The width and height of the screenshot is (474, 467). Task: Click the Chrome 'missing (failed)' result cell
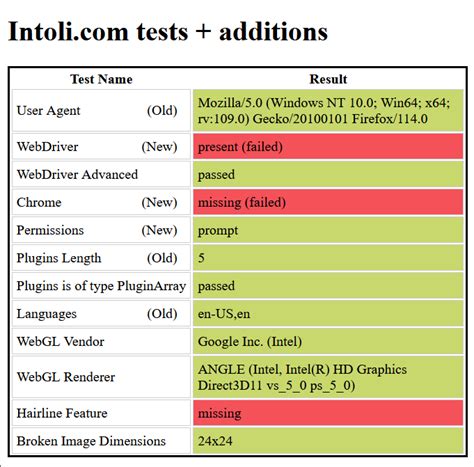(328, 202)
